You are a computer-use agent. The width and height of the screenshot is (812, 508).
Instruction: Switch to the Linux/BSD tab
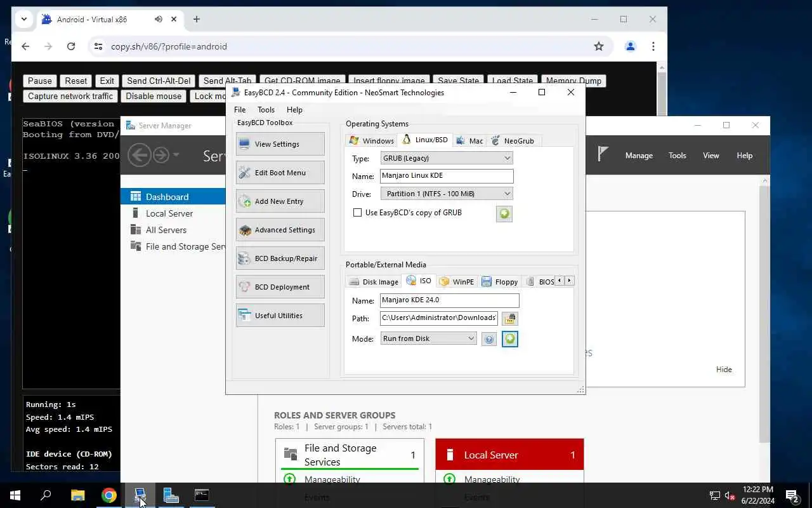click(425, 140)
